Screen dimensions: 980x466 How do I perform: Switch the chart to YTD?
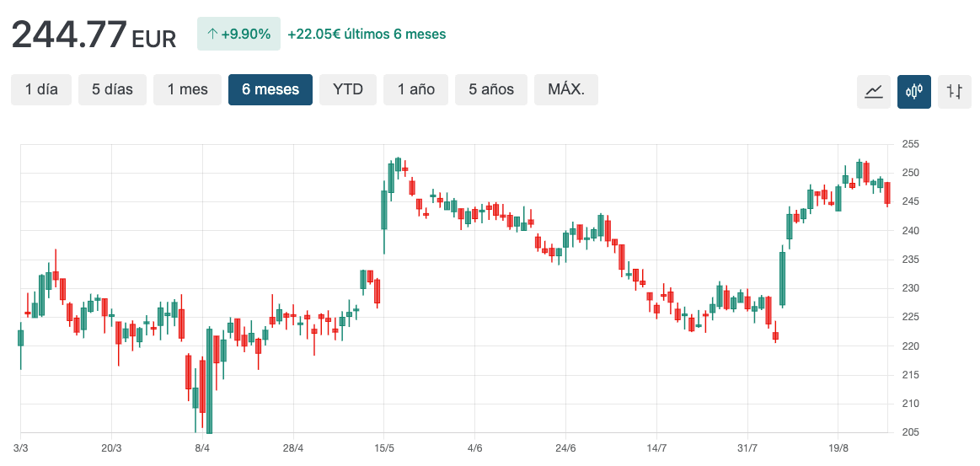347,89
